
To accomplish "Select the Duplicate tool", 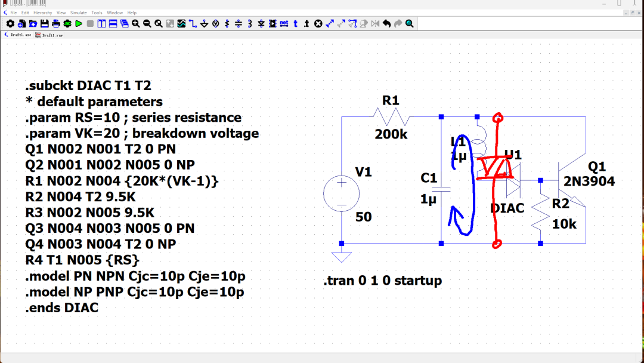I will click(x=329, y=24).
